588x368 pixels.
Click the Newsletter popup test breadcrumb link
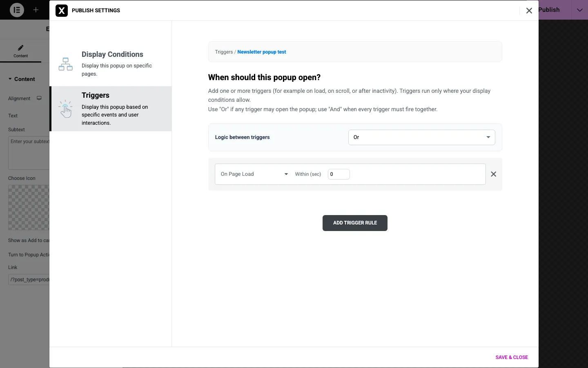(x=262, y=52)
